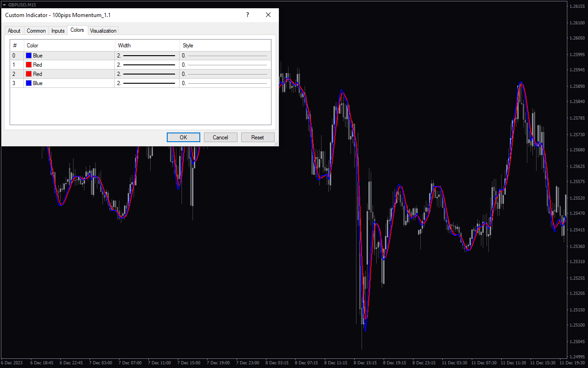Click the # column header
Viewport: 588px width, 368px height.
[x=17, y=46]
